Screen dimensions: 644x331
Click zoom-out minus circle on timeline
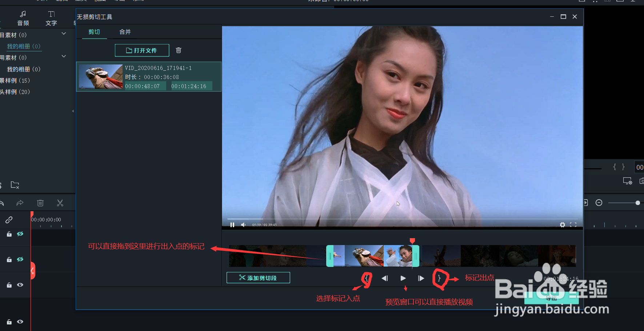pyautogui.click(x=599, y=202)
